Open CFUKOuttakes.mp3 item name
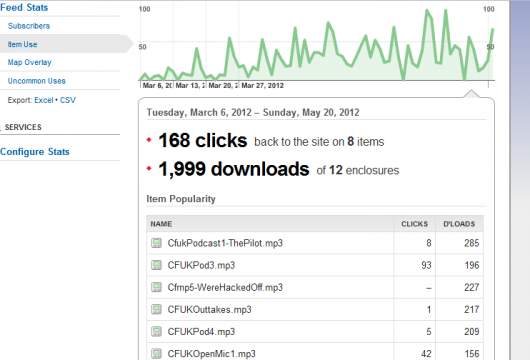530x360 pixels. (x=210, y=309)
